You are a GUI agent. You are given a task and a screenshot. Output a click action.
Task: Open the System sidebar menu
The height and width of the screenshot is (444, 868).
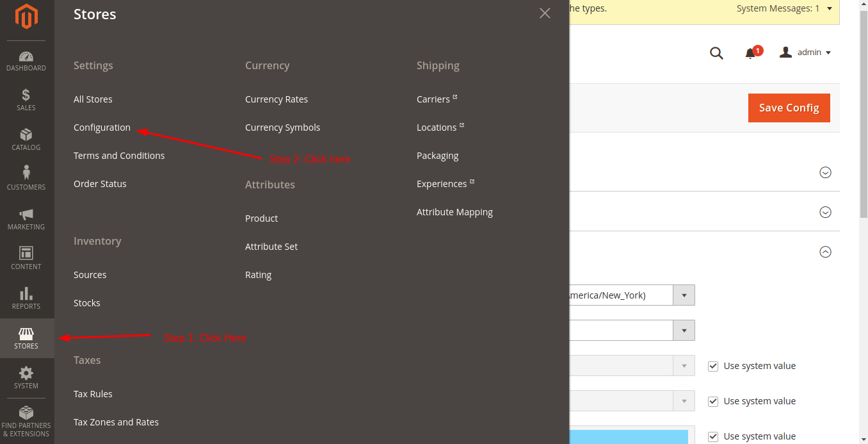point(26,379)
